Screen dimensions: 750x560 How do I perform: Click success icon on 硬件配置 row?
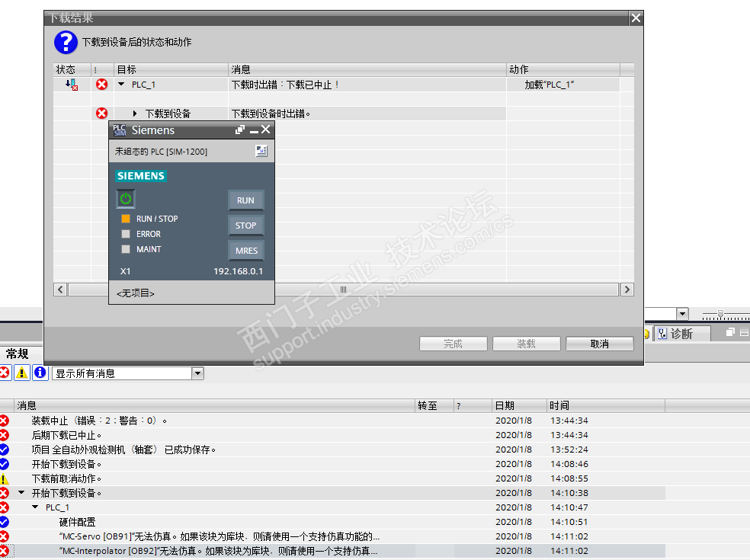click(4, 522)
